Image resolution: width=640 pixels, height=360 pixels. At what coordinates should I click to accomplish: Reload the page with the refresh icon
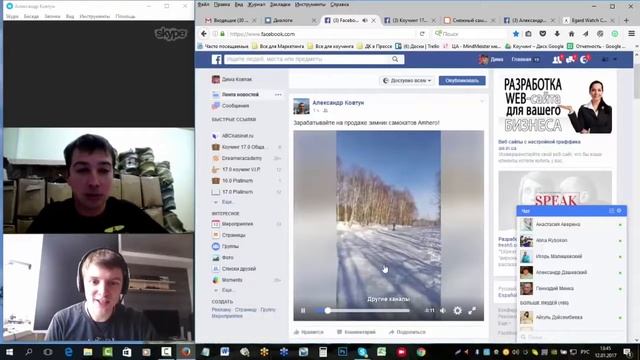click(x=422, y=34)
